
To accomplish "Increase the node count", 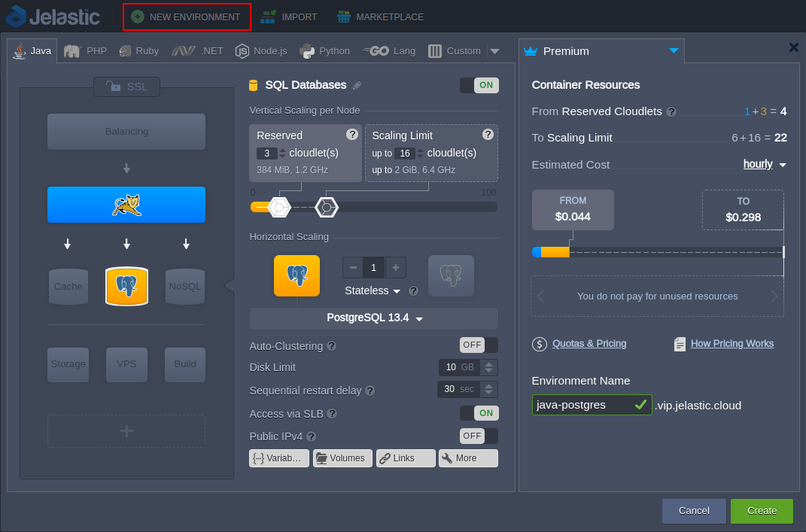I will click(396, 267).
